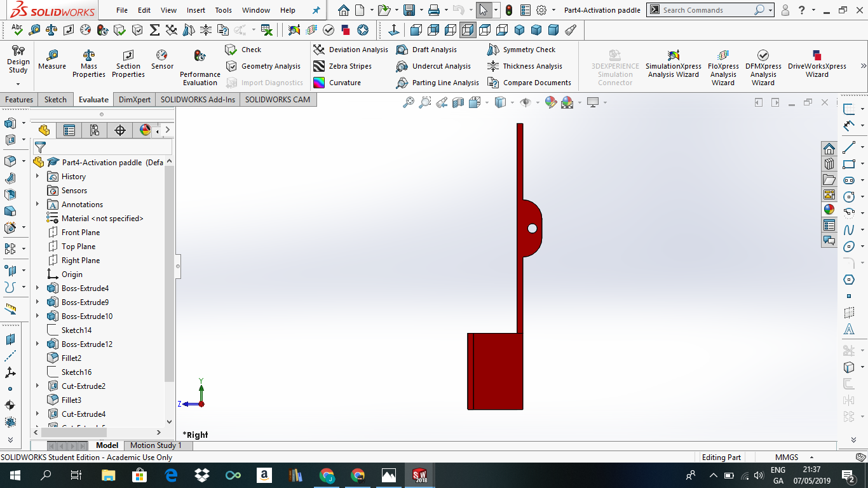The width and height of the screenshot is (868, 488).
Task: Select the Origin in the tree
Action: (72, 274)
